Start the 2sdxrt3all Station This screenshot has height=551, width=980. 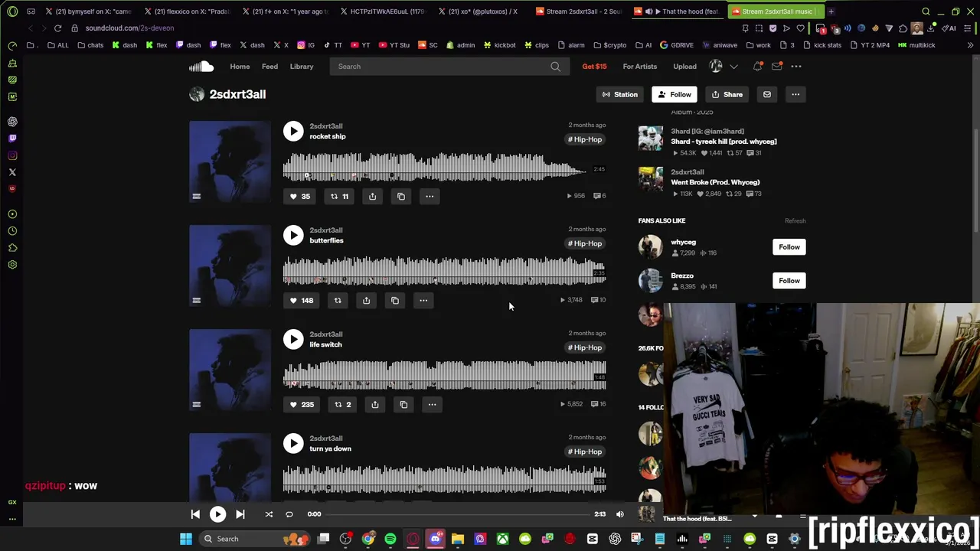coord(619,94)
